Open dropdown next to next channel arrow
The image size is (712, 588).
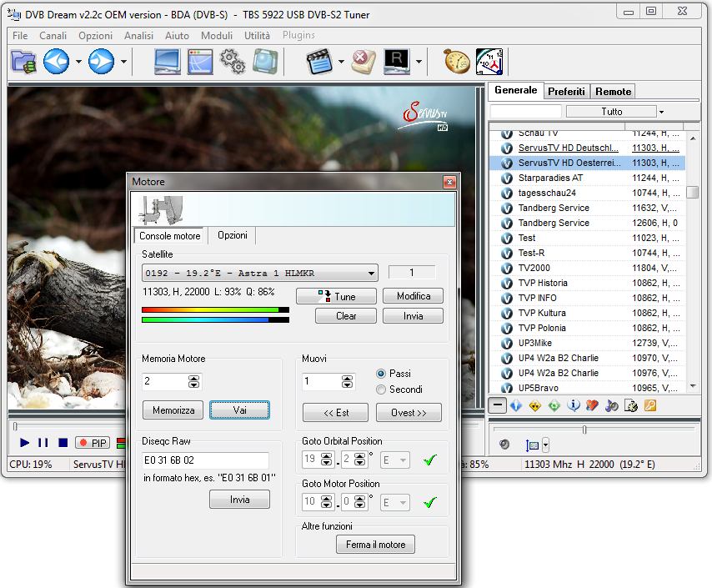coord(123,62)
